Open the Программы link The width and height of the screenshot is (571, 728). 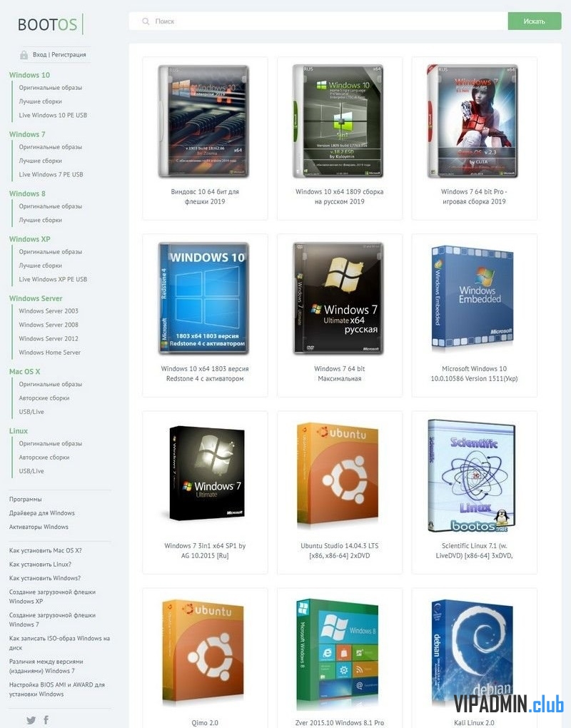[x=26, y=500]
